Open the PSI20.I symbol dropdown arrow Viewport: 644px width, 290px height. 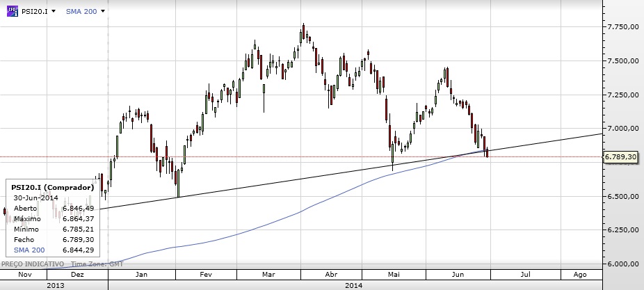tap(54, 12)
